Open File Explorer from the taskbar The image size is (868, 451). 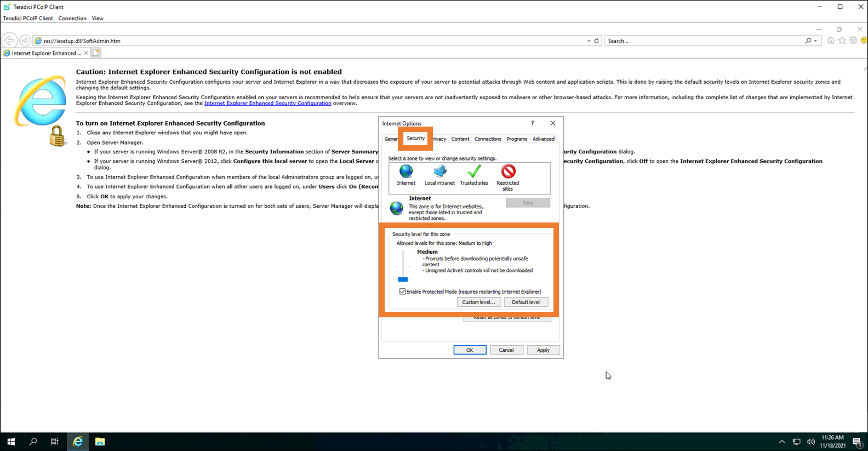(100, 442)
